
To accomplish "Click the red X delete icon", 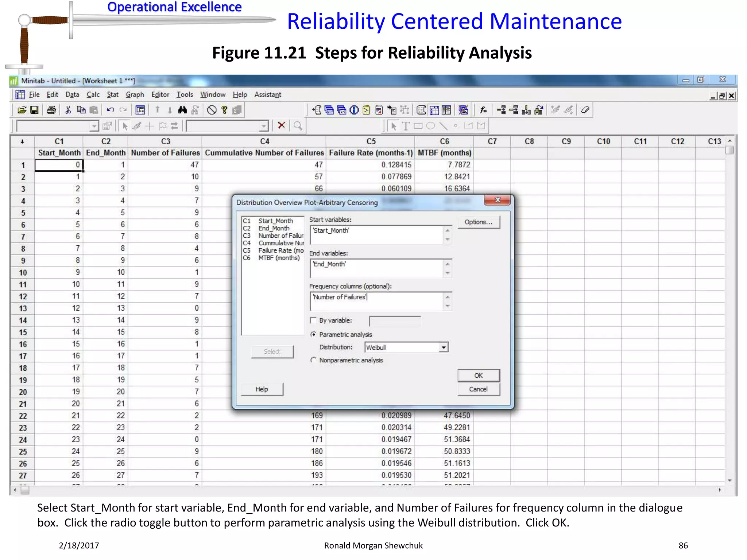I will point(281,126).
